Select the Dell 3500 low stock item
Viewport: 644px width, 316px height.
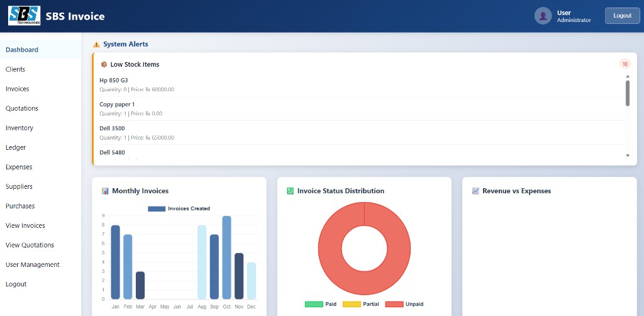[362, 133]
